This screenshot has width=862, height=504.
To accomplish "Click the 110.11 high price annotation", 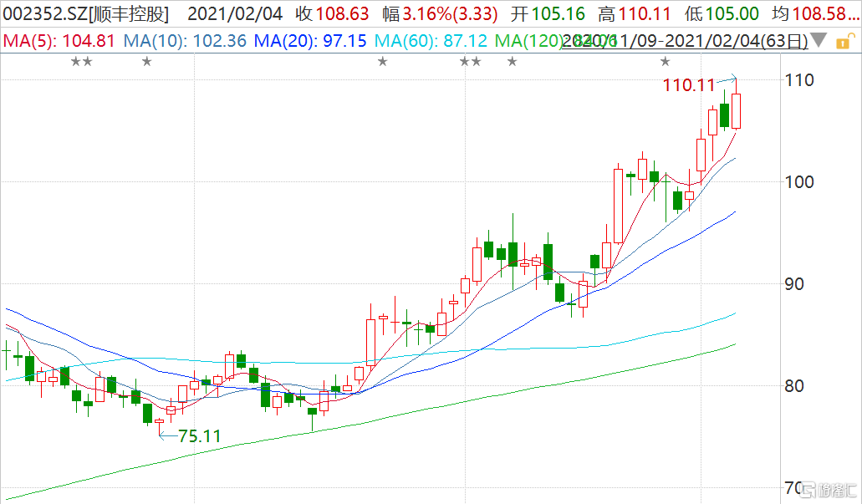I will (689, 85).
